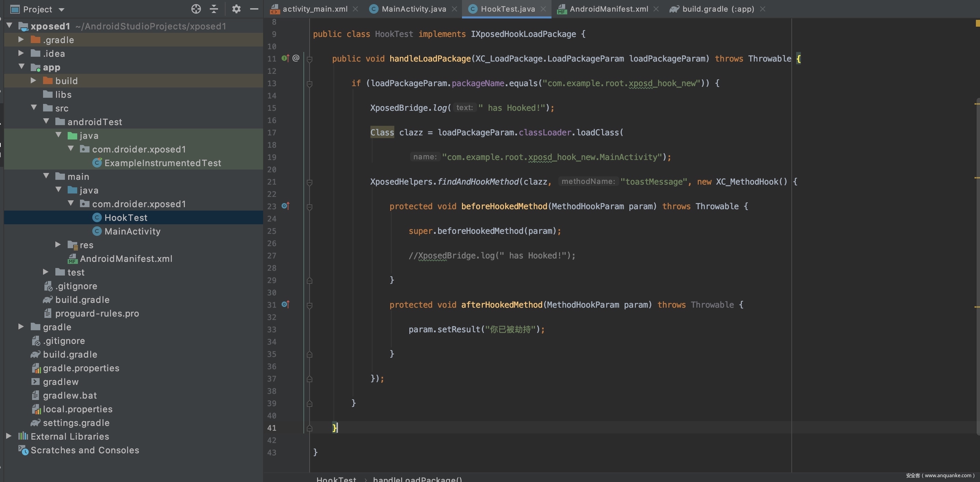Open Project panel settings gear

(x=236, y=9)
